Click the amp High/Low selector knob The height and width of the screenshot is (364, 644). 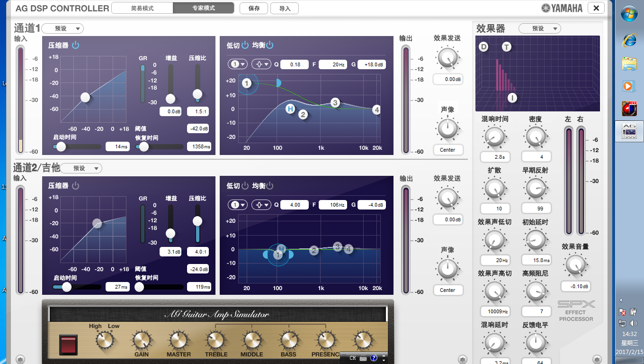[x=105, y=340]
